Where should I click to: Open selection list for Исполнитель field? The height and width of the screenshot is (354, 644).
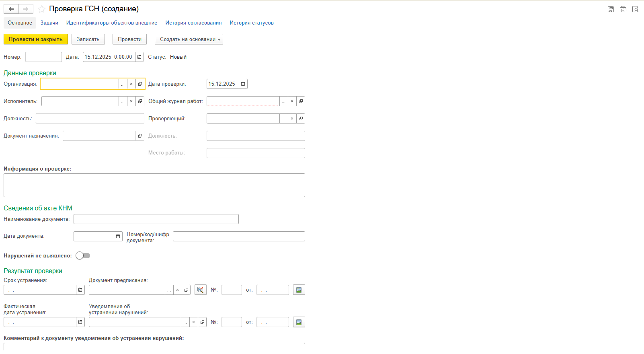123,101
